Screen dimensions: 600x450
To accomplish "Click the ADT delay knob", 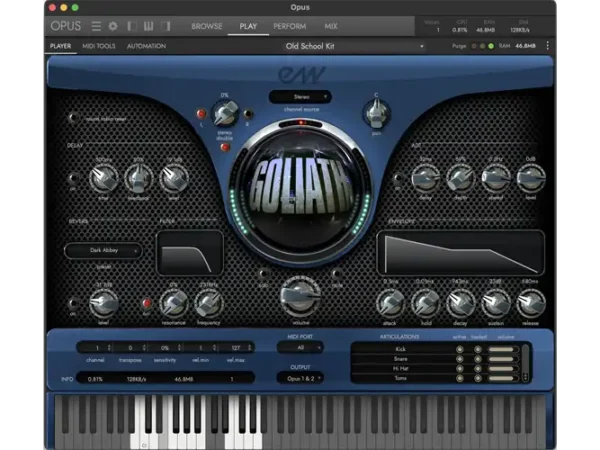I will click(x=426, y=178).
